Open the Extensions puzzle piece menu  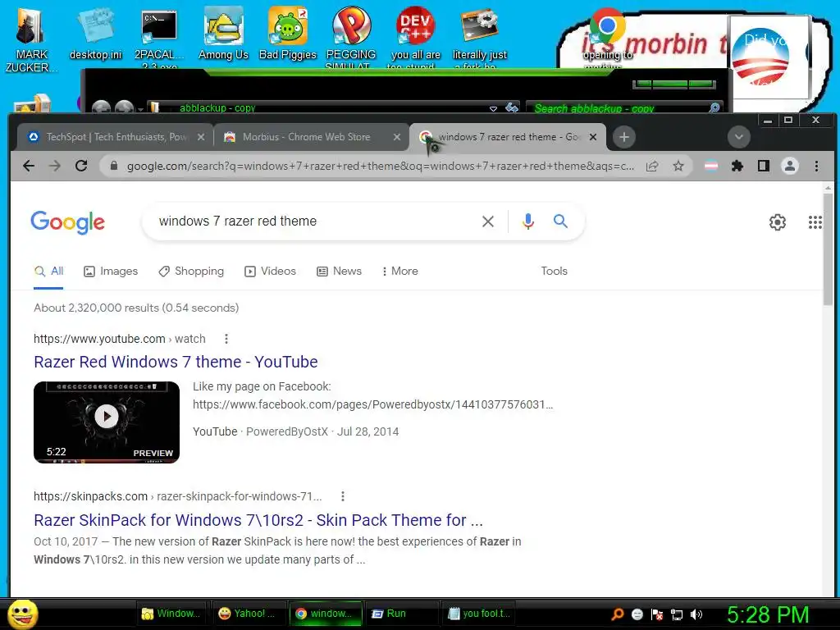point(737,166)
